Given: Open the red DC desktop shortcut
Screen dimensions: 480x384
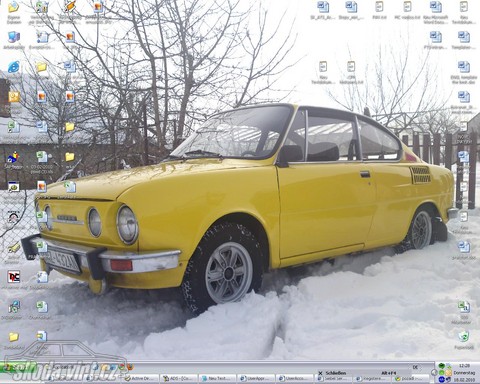Looking at the screenshot, I should click(14, 277).
